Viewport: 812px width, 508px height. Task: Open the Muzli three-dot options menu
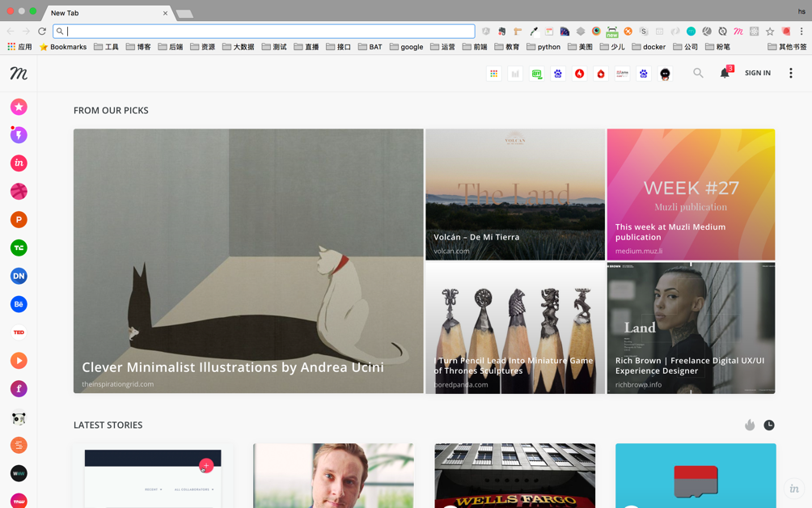click(791, 73)
